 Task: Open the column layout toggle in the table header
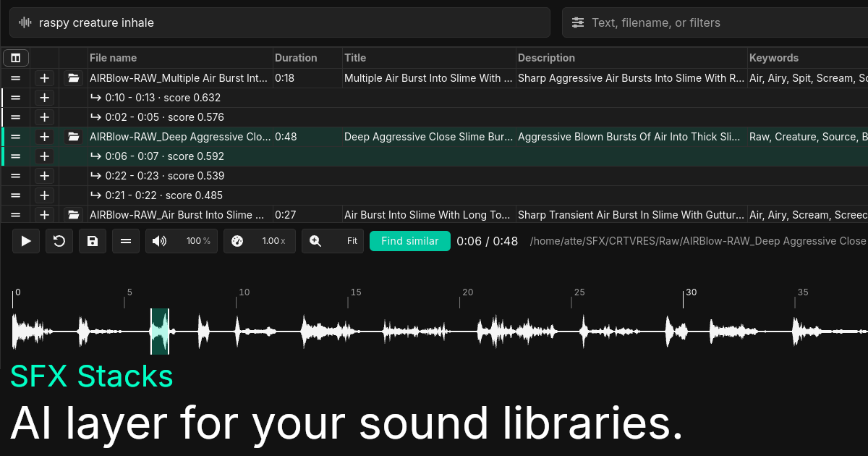[x=16, y=58]
